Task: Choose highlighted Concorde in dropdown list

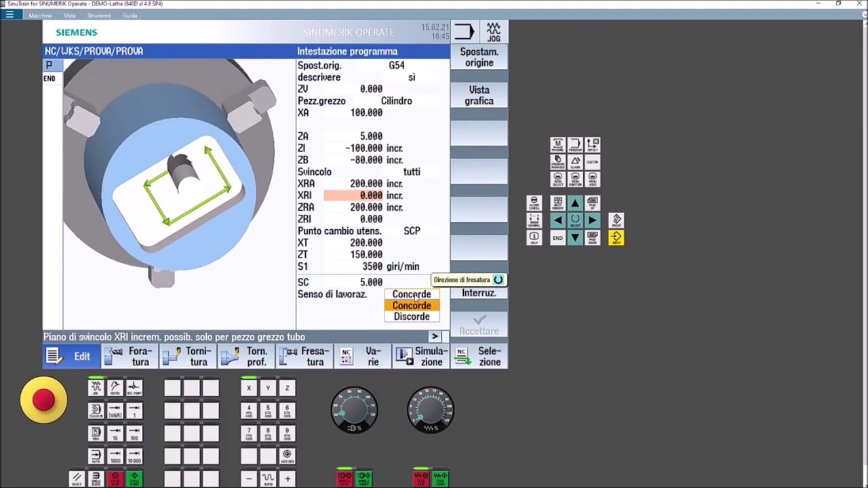Action: [x=412, y=306]
